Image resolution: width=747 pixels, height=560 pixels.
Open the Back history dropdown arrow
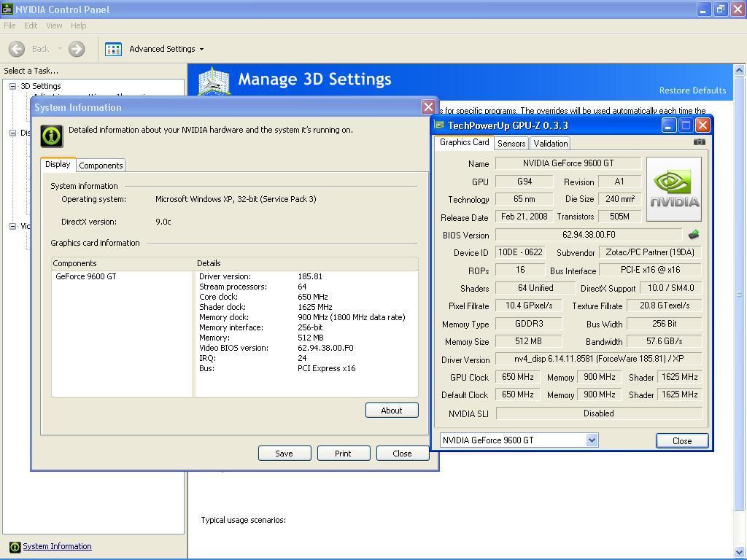(x=60, y=49)
